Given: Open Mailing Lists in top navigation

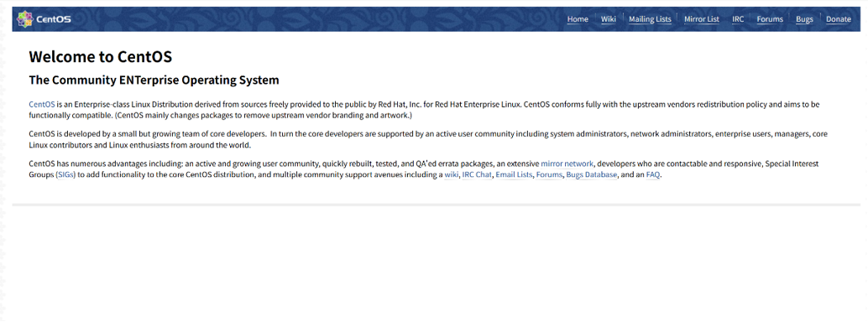Looking at the screenshot, I should pyautogui.click(x=650, y=18).
